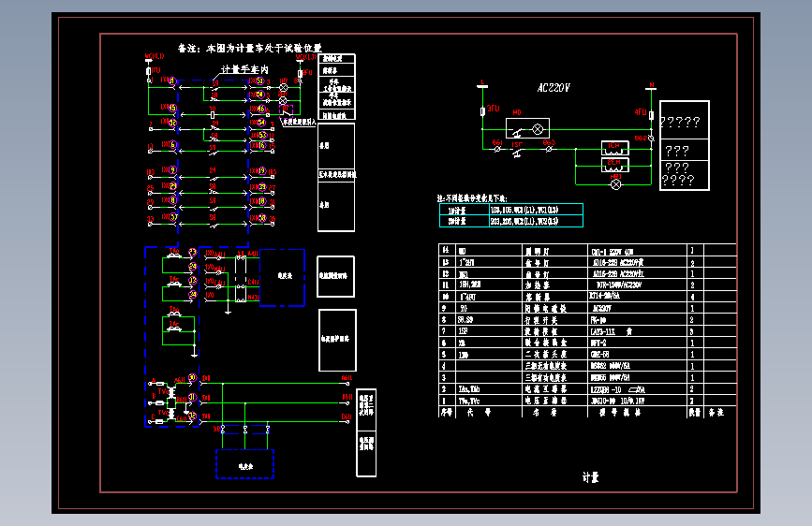812x526 pixels.
Task: Select 电压互感器 cell in parts table
Action: click(x=554, y=401)
